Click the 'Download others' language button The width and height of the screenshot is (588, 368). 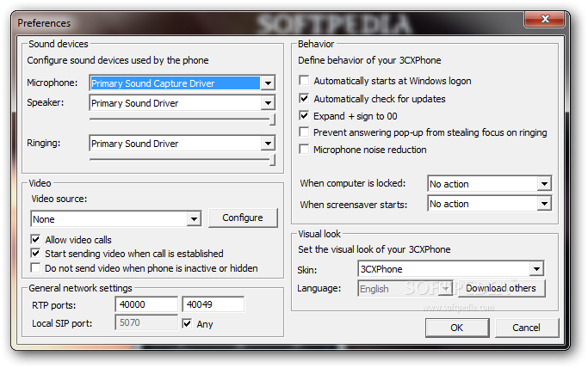(501, 288)
